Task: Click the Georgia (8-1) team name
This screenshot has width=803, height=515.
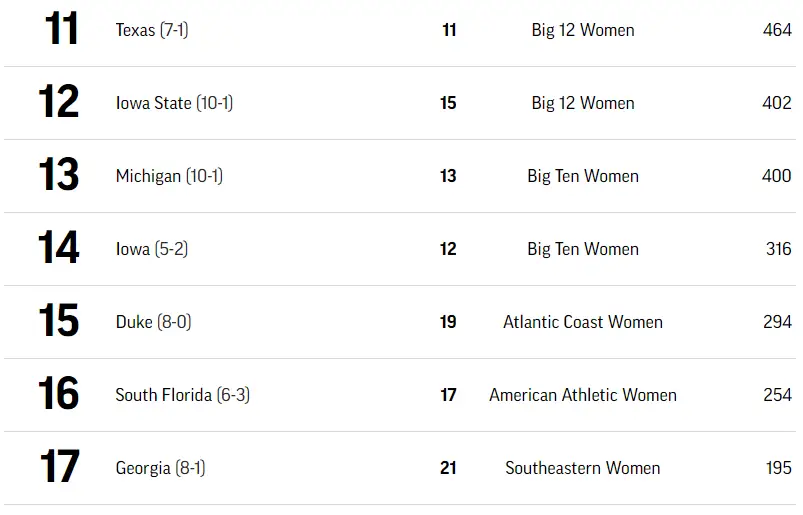Action: click(x=160, y=468)
